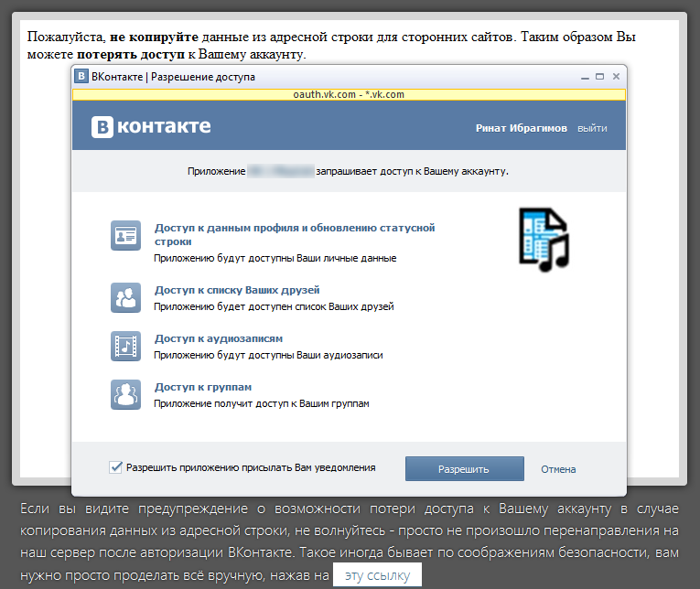The width and height of the screenshot is (700, 589).
Task: Click heading 'Доступ к данным профиля и обновлению статусной строки'
Action: click(x=295, y=234)
